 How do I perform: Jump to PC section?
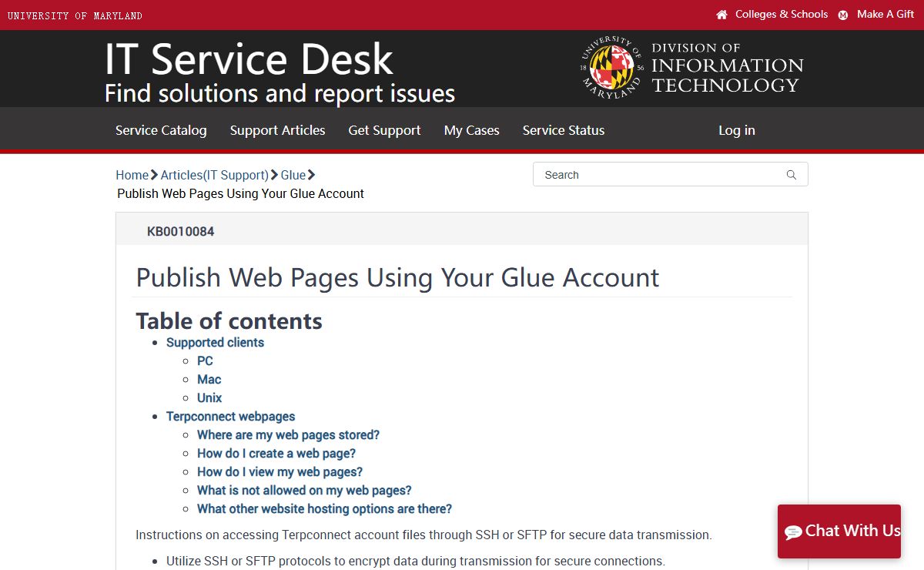(205, 360)
